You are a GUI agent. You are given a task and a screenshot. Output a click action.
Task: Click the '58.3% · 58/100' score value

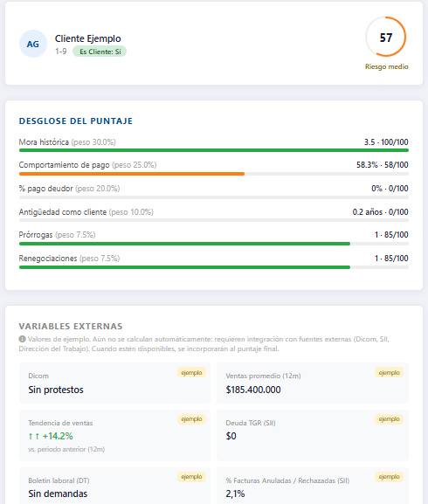click(382, 165)
